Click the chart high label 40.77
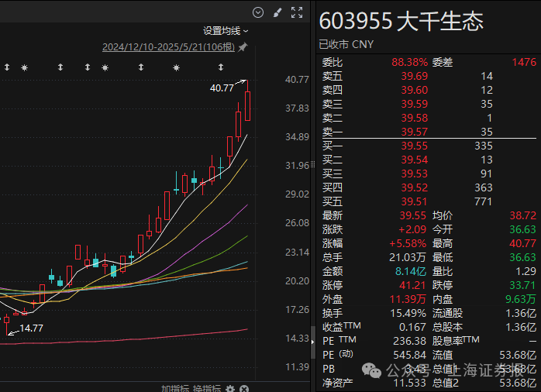541x392 pixels. click(x=222, y=88)
